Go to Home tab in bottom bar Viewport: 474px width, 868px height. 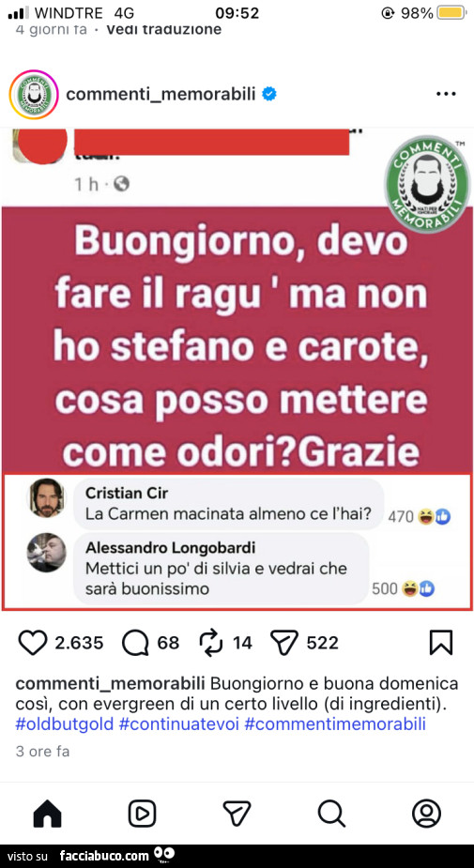tap(48, 815)
